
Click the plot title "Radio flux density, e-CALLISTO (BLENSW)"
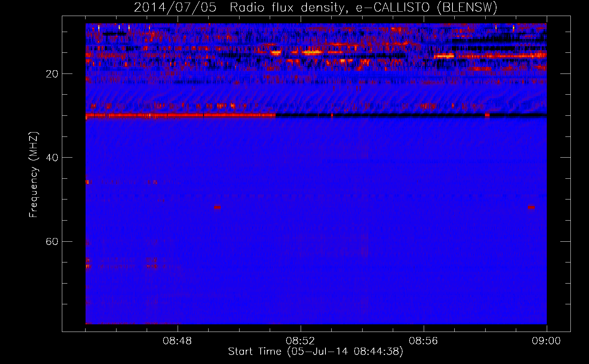pyautogui.click(x=363, y=8)
